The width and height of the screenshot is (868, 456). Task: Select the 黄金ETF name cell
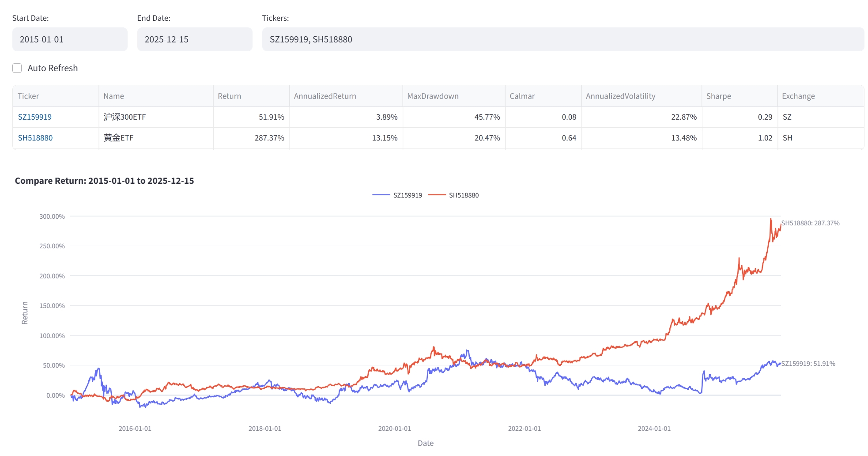[x=118, y=138]
